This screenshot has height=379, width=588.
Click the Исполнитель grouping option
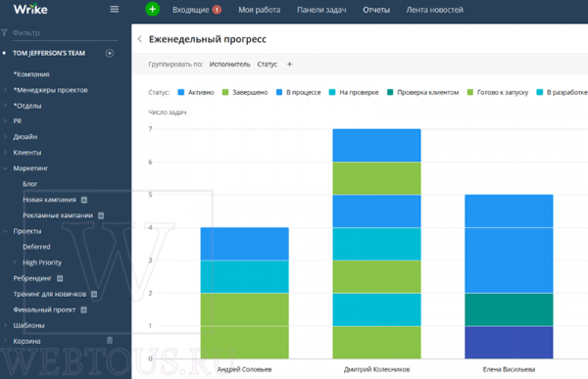(x=230, y=64)
